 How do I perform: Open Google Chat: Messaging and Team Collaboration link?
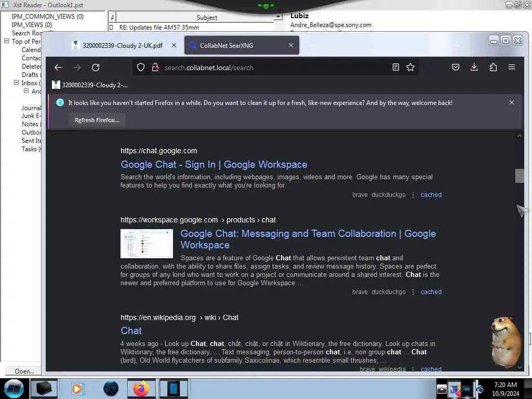[308, 239]
